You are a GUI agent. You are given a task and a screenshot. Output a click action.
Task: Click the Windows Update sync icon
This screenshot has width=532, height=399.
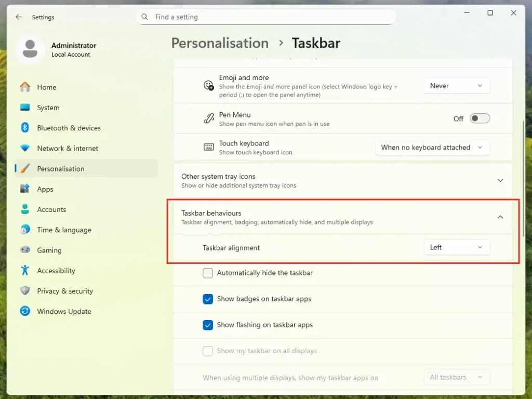pyautogui.click(x=25, y=311)
